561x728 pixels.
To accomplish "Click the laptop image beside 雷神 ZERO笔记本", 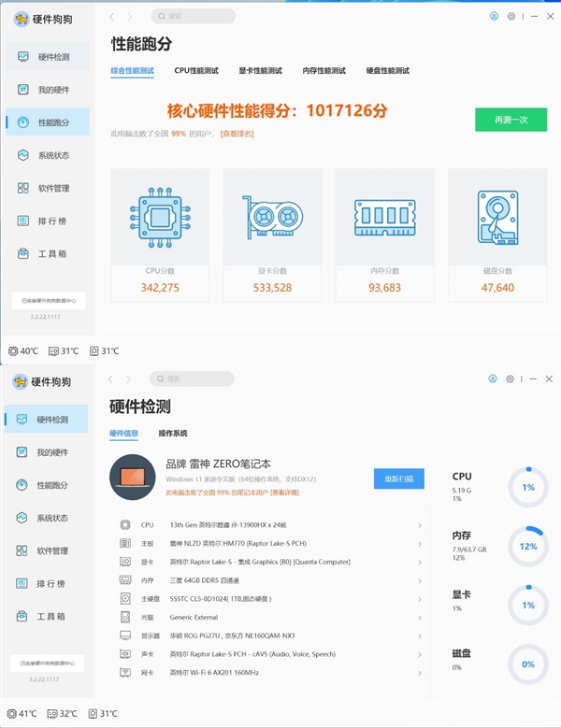I will click(133, 478).
